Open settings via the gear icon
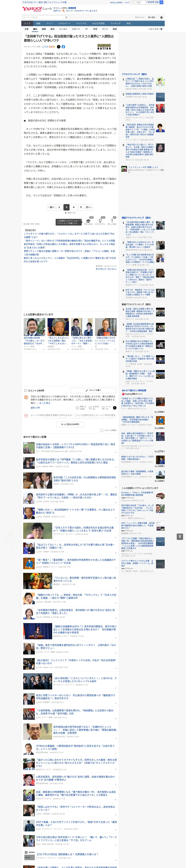Screen dimensions: 186x868 click(161, 18)
